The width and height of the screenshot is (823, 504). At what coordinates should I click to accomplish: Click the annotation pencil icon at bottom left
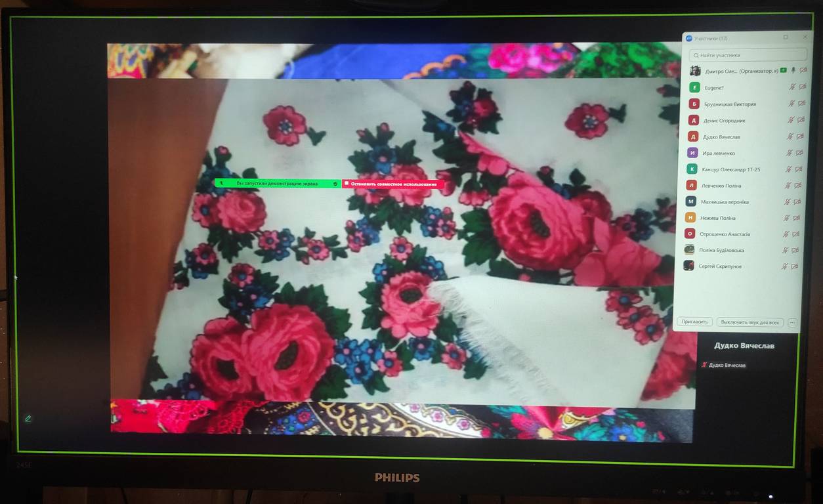pyautogui.click(x=28, y=418)
